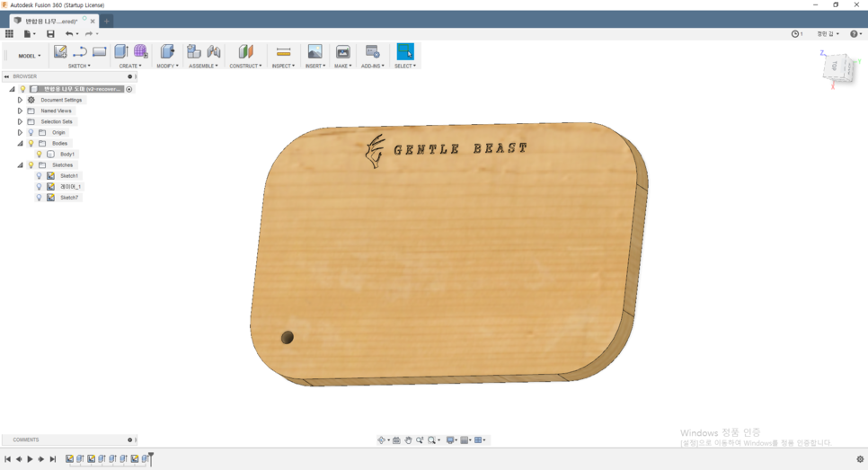The height and width of the screenshot is (470, 868).
Task: Show 레이어_1 sketch with its bulb
Action: click(39, 187)
